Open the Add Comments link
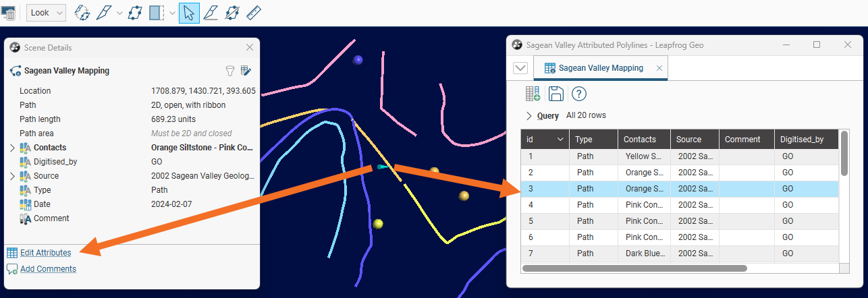 coord(48,269)
